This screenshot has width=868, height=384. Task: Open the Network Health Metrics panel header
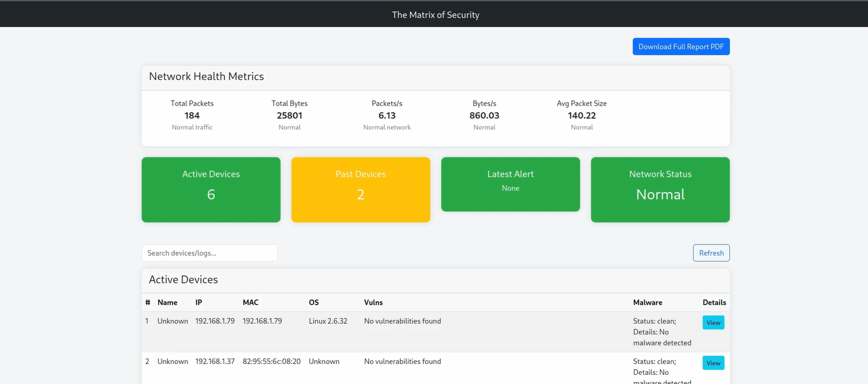(206, 76)
